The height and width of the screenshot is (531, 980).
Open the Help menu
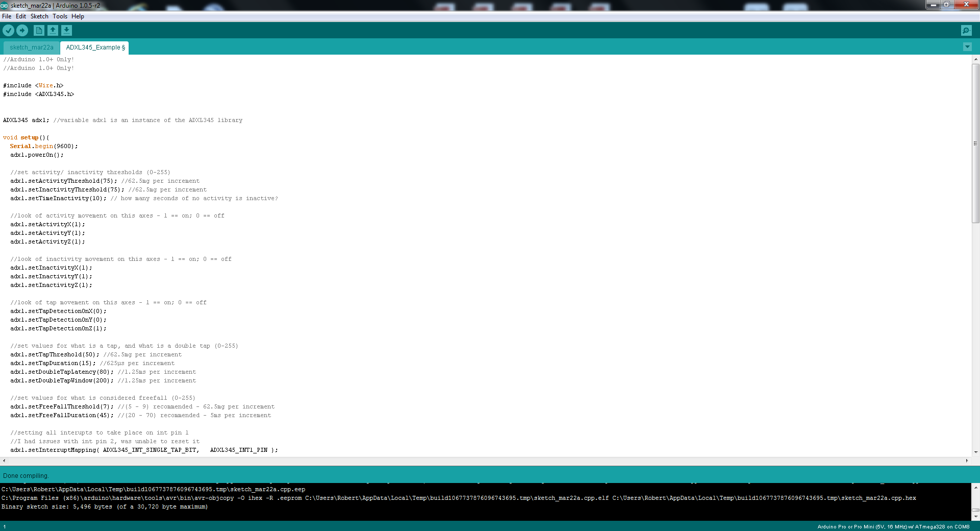78,16
